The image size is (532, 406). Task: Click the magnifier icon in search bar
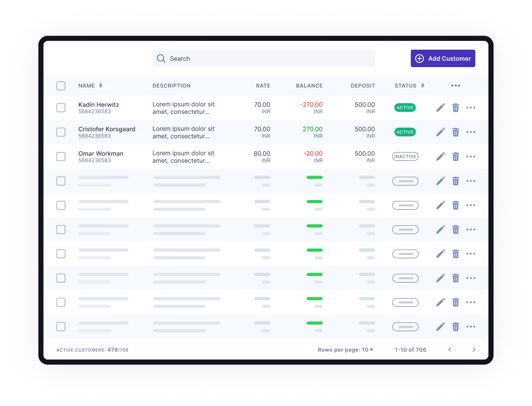tap(161, 59)
